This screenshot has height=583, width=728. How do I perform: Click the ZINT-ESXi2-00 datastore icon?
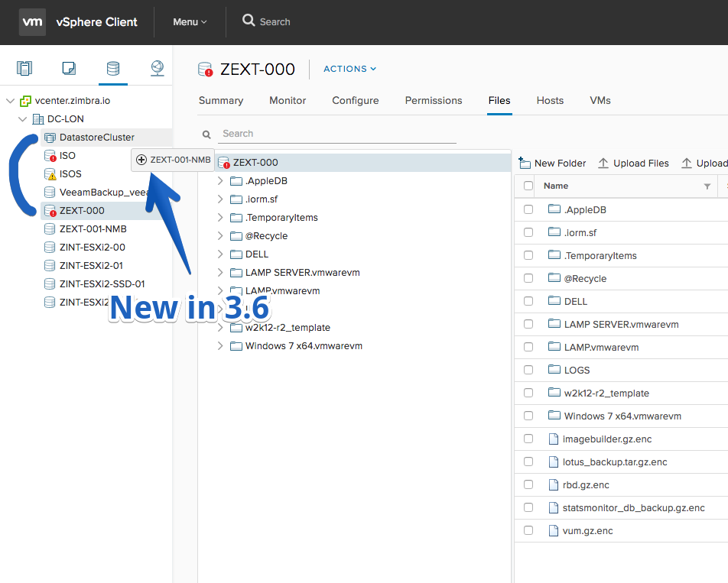click(x=49, y=248)
